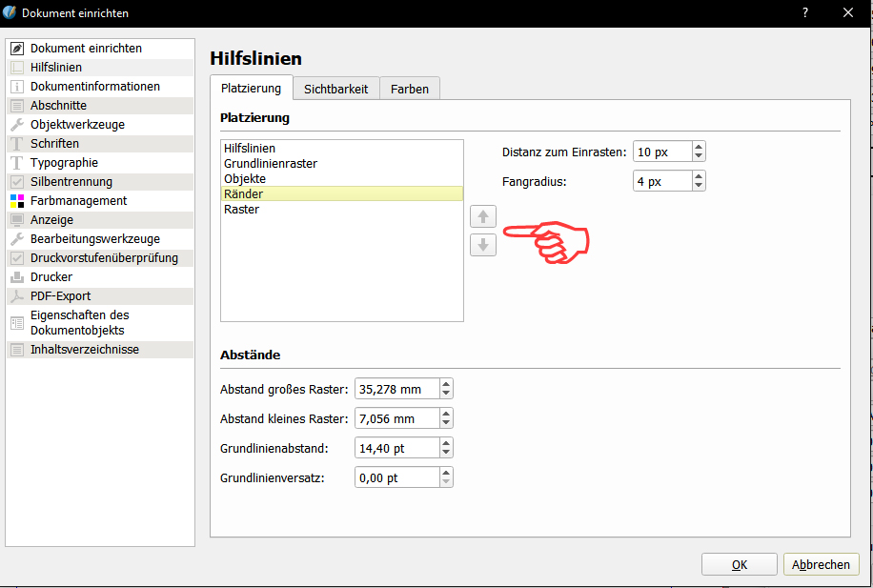The image size is (873, 588).
Task: Increase Distanz zum Einrasten value
Action: click(x=700, y=148)
